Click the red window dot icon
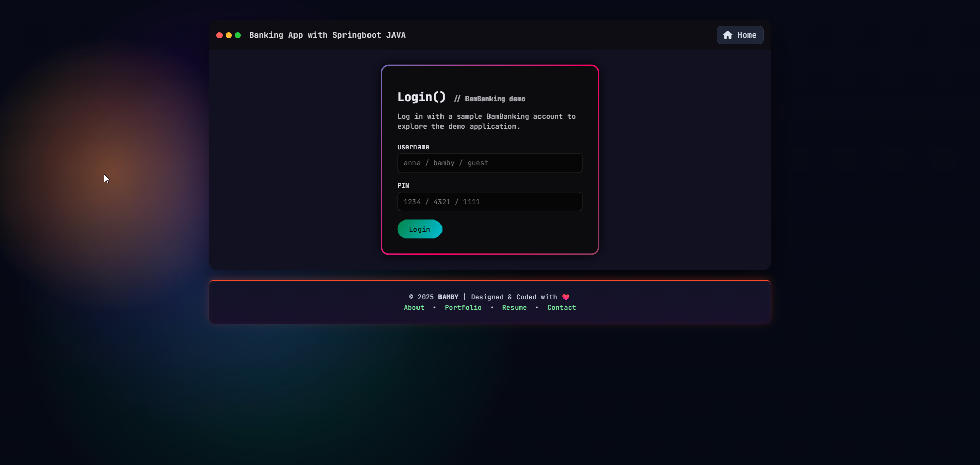 coord(219,35)
